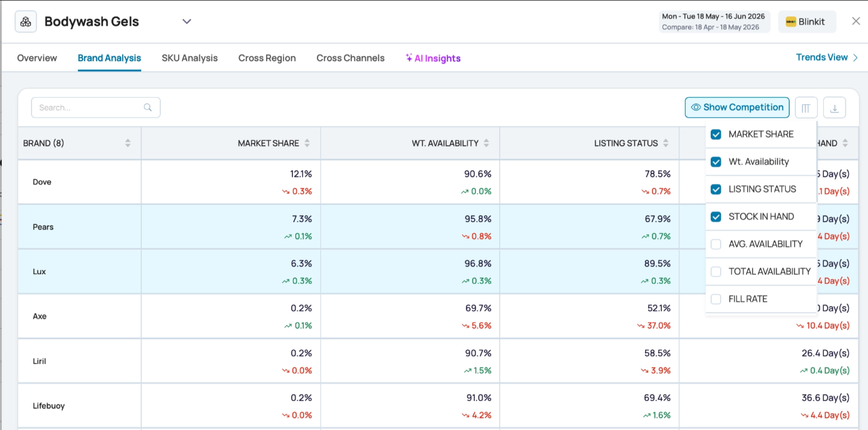The height and width of the screenshot is (430, 868).
Task: Sort by Brand column arrows
Action: pos(128,144)
